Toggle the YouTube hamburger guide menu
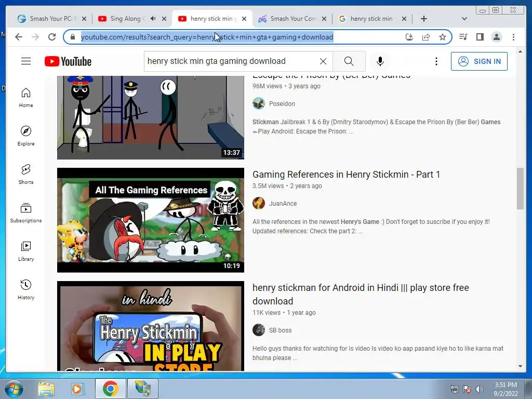The image size is (532, 399). pos(26,61)
